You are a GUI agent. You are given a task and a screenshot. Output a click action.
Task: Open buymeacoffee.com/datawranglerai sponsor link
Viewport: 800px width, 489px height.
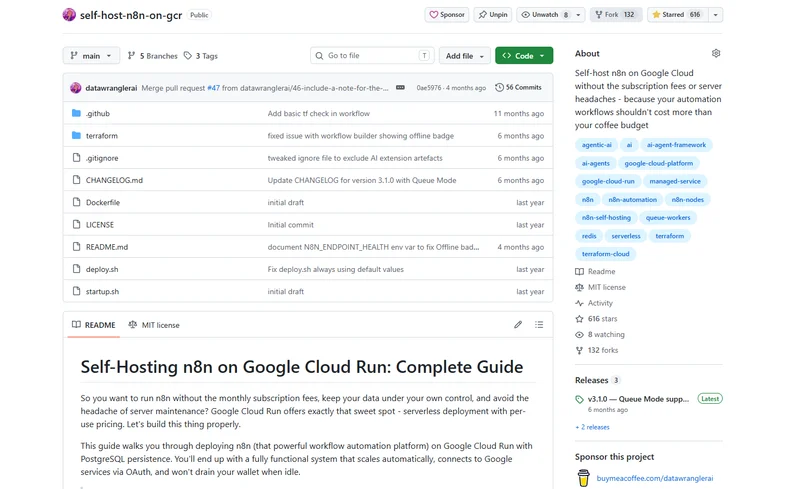tap(655, 478)
